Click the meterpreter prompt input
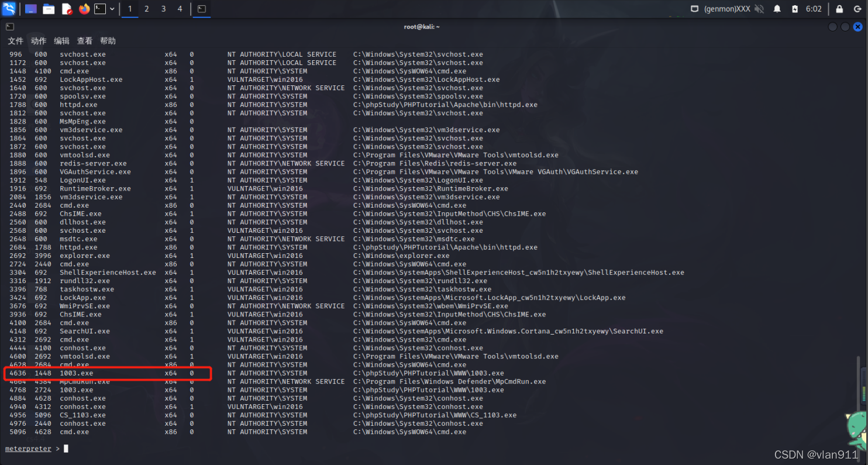The height and width of the screenshot is (465, 868). 66,449
